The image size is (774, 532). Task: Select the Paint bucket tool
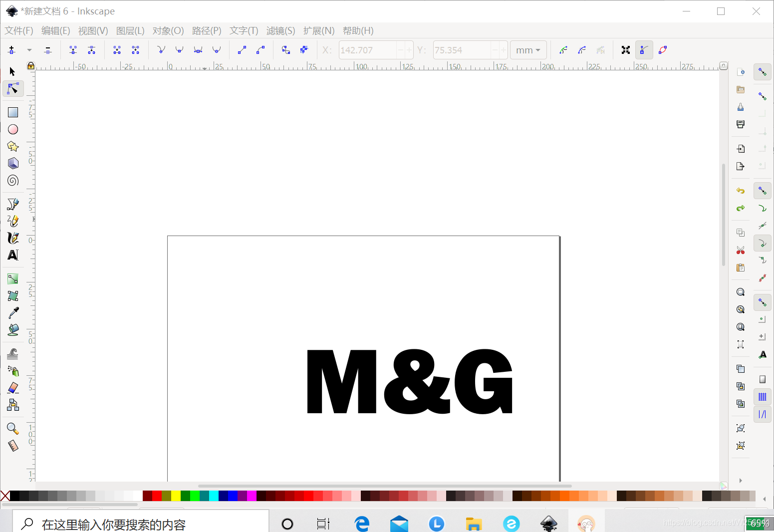[13, 330]
